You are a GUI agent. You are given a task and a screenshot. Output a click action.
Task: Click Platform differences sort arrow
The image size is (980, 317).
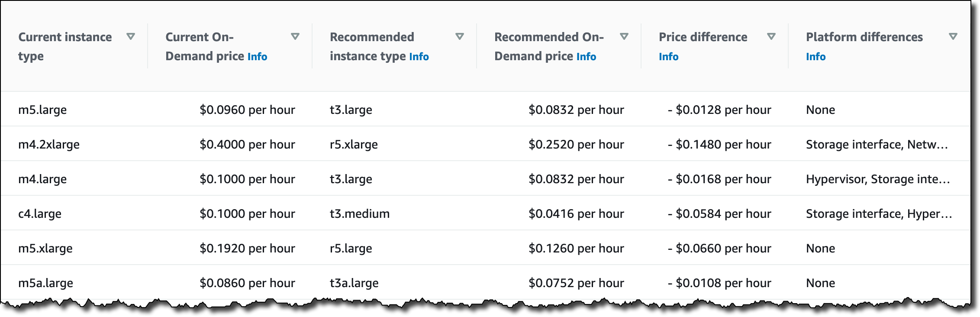[953, 37]
